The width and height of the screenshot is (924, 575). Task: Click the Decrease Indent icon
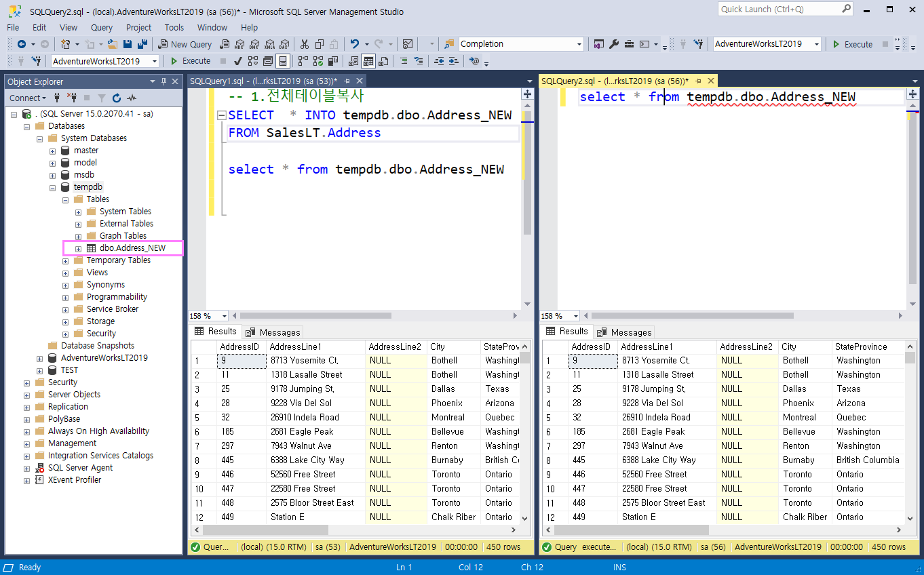click(x=439, y=61)
